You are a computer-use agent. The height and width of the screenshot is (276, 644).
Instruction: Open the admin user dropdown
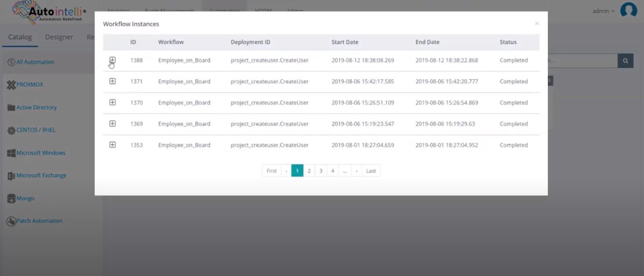click(x=604, y=11)
